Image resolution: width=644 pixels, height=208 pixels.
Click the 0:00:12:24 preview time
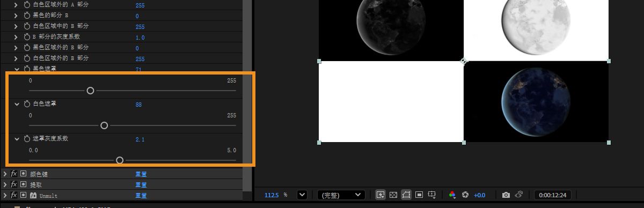pos(552,195)
